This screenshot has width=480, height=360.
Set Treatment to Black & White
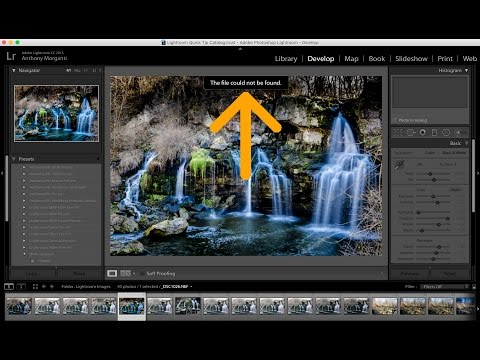(454, 153)
